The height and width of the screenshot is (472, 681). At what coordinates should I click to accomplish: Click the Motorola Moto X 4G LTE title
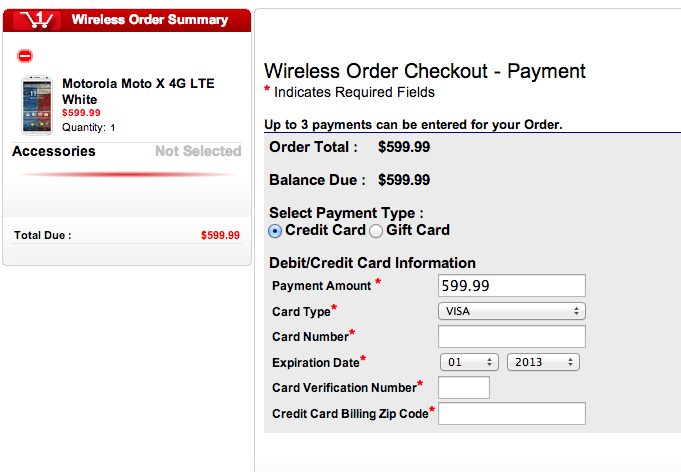[138, 91]
